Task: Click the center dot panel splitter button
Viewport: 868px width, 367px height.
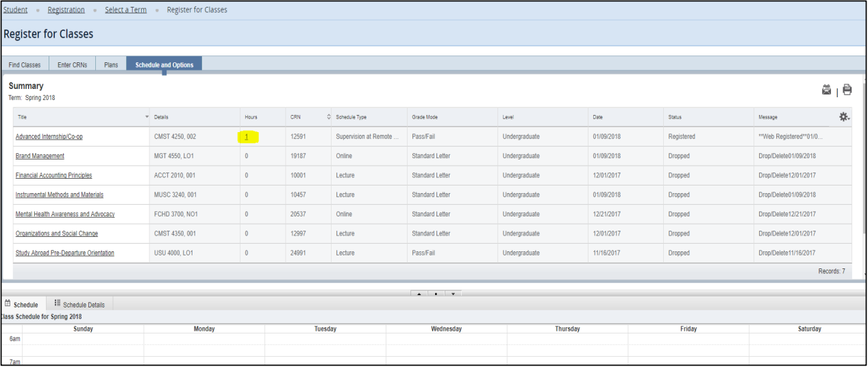Action: coord(436,294)
